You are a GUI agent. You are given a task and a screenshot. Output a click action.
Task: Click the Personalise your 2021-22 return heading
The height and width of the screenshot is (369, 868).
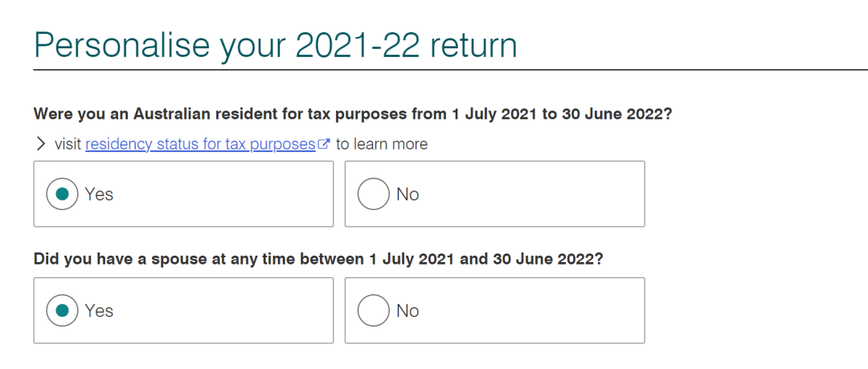coord(276,45)
